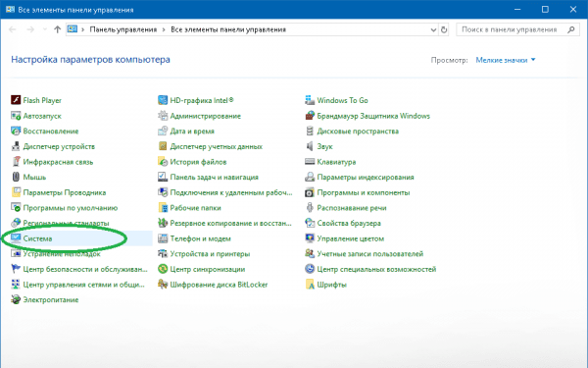Open Учетные записи пользователей link
This screenshot has height=368, width=588.
click(370, 253)
